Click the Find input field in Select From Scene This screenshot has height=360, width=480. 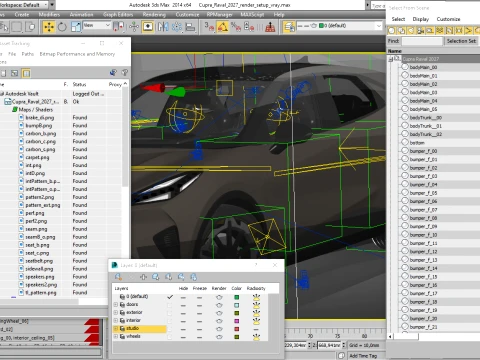(x=422, y=41)
